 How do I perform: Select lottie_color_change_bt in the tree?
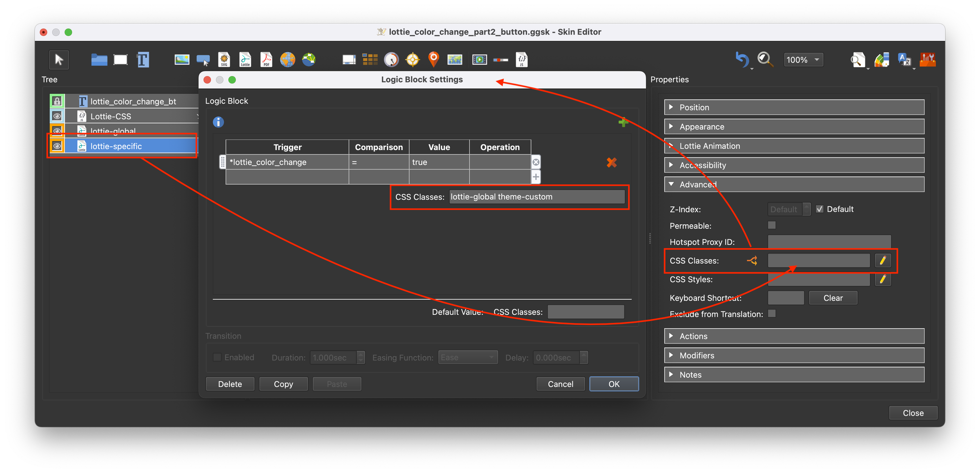(133, 102)
